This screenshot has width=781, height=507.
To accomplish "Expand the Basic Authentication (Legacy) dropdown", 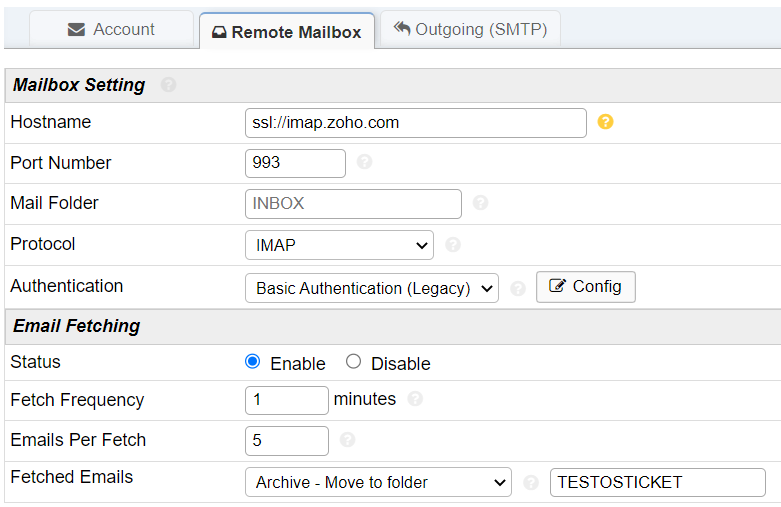I will (x=371, y=288).
